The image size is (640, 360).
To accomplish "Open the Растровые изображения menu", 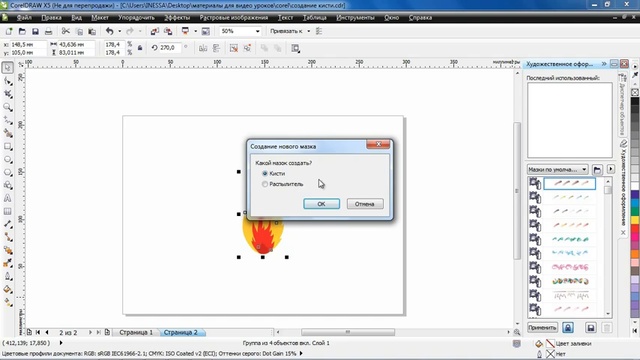I will click(x=233, y=18).
